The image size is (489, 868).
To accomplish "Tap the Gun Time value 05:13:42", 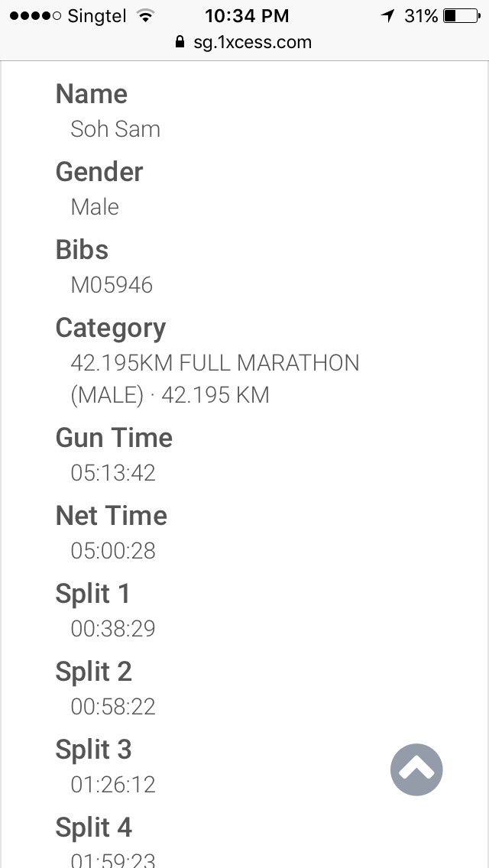I will tap(113, 473).
